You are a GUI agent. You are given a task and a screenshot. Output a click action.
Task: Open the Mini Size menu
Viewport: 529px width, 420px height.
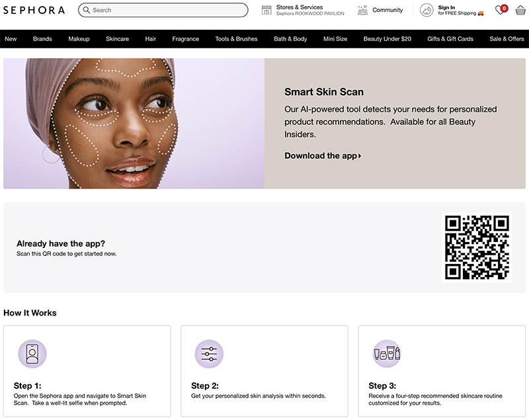pyautogui.click(x=335, y=39)
